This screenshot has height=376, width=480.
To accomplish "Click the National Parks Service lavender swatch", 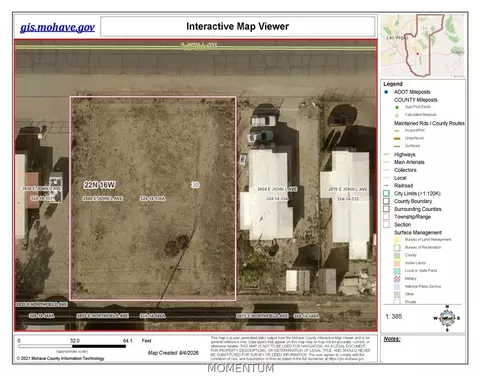I will (397, 286).
